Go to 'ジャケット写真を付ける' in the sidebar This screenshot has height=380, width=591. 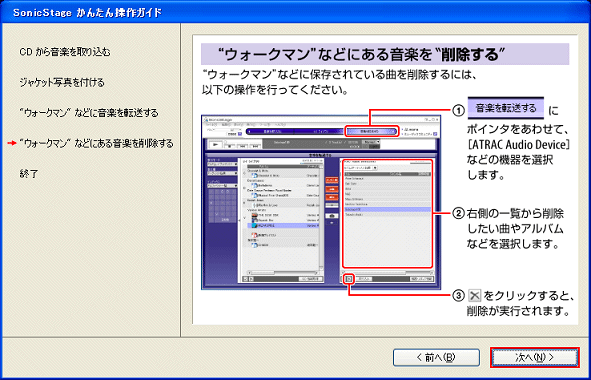click(62, 83)
